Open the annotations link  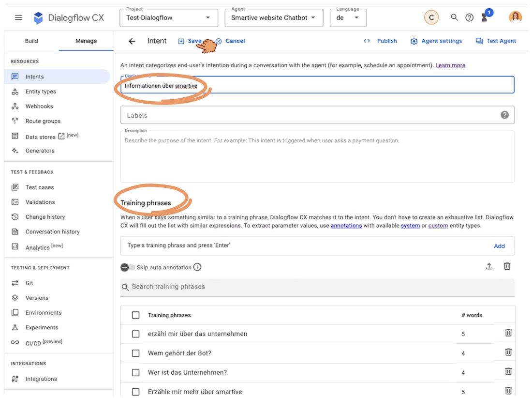[346, 226]
